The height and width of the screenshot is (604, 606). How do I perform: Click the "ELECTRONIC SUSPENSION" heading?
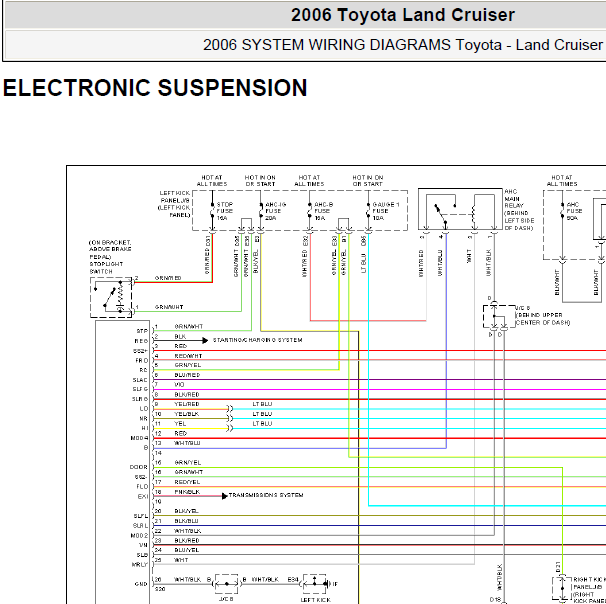point(155,88)
